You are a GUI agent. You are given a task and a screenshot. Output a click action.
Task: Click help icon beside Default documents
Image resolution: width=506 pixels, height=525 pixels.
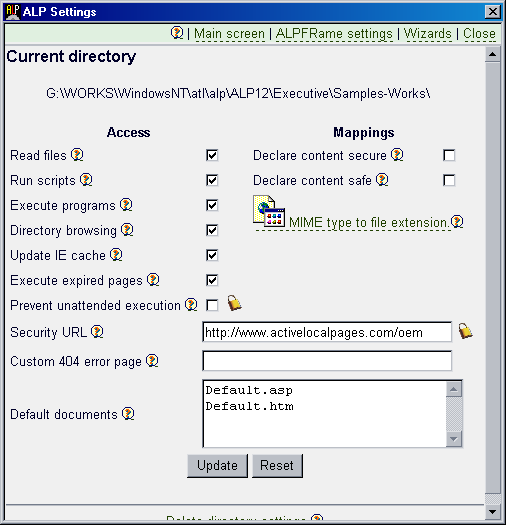tap(128, 414)
